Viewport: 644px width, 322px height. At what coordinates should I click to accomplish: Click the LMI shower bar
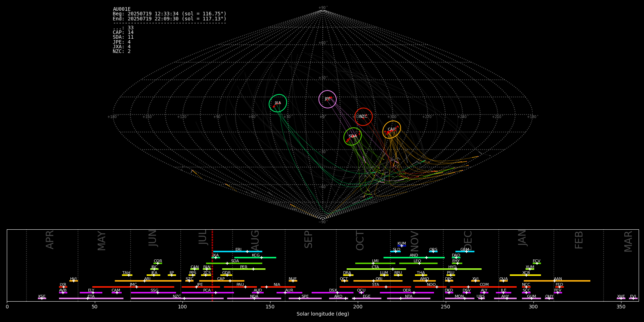point(375,263)
